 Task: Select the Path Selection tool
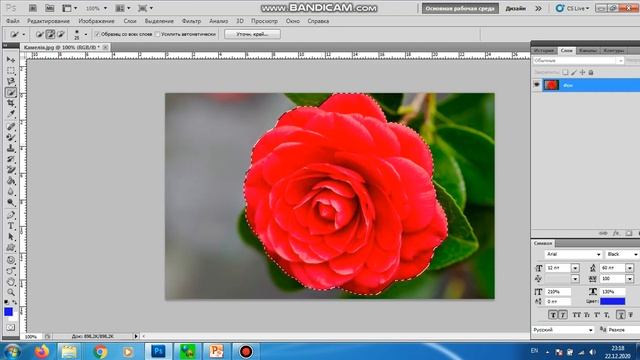[11, 237]
